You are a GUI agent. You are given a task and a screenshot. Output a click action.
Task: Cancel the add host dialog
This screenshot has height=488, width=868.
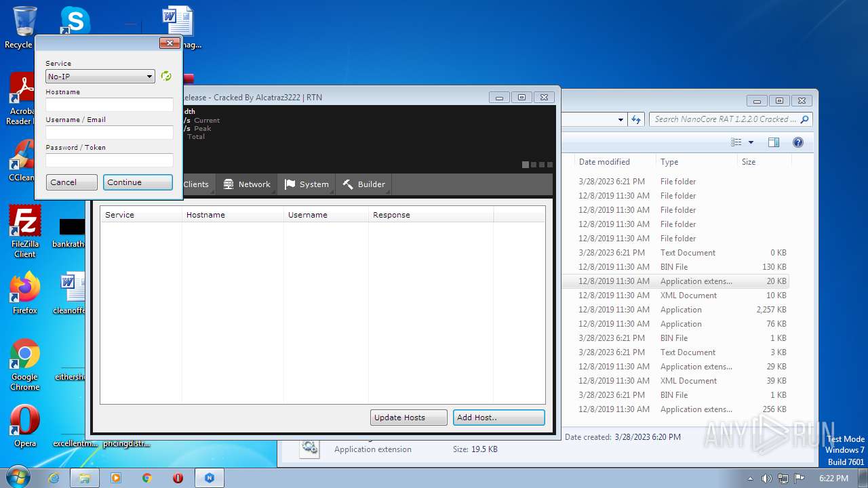[x=72, y=182]
